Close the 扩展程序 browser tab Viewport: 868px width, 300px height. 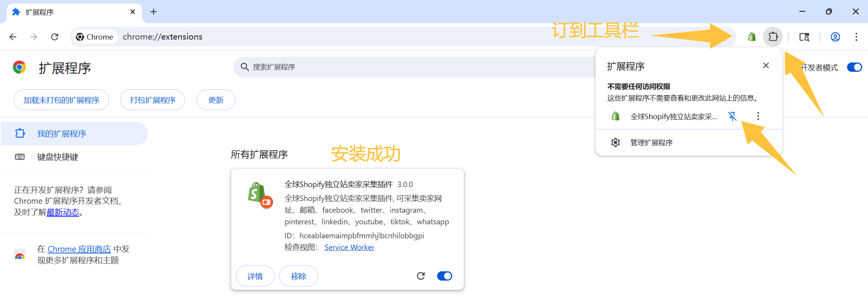point(133,12)
